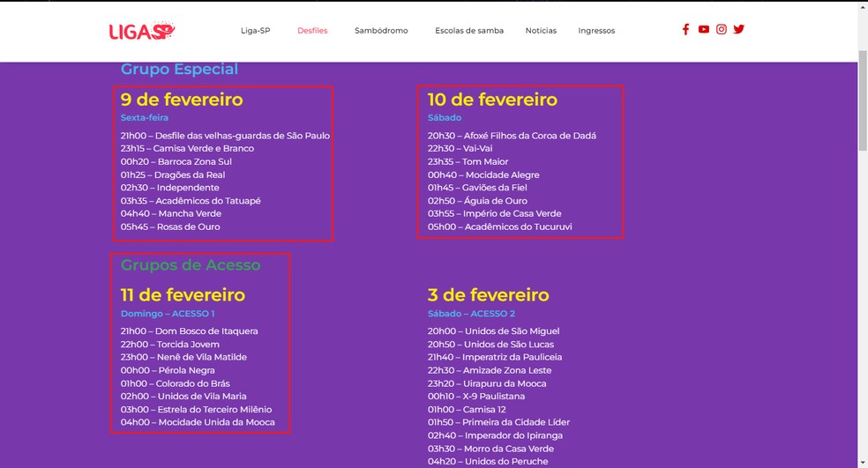Click the Sexta-feira subtitle

[x=145, y=117]
